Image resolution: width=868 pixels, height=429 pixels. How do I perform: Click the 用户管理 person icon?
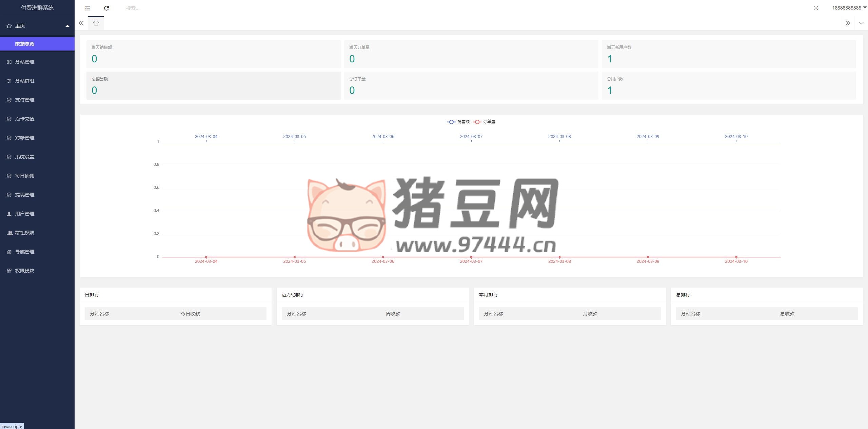coord(9,214)
